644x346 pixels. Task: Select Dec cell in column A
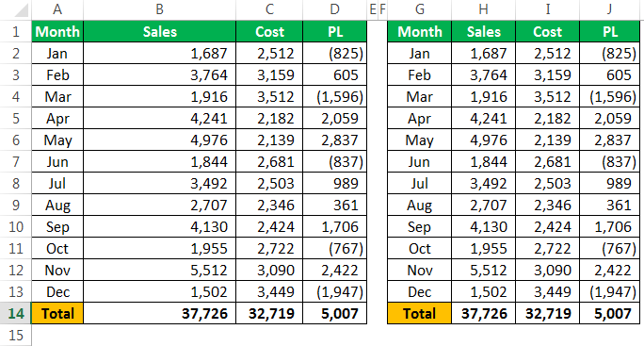(57, 291)
